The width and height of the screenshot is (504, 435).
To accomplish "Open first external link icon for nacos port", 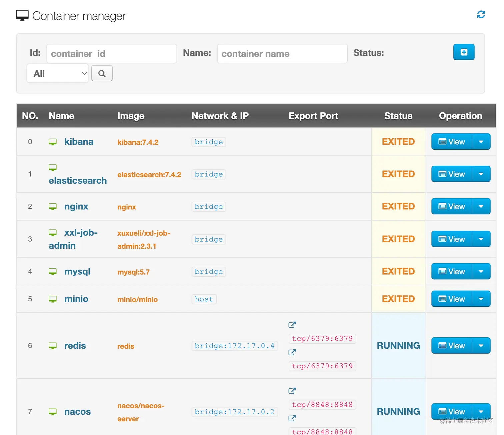I will [292, 391].
